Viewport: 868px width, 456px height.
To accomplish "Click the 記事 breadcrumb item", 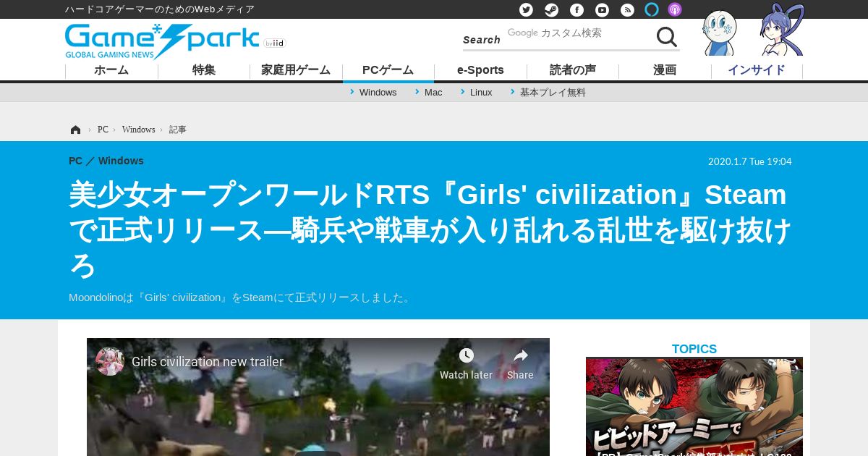I will (178, 130).
